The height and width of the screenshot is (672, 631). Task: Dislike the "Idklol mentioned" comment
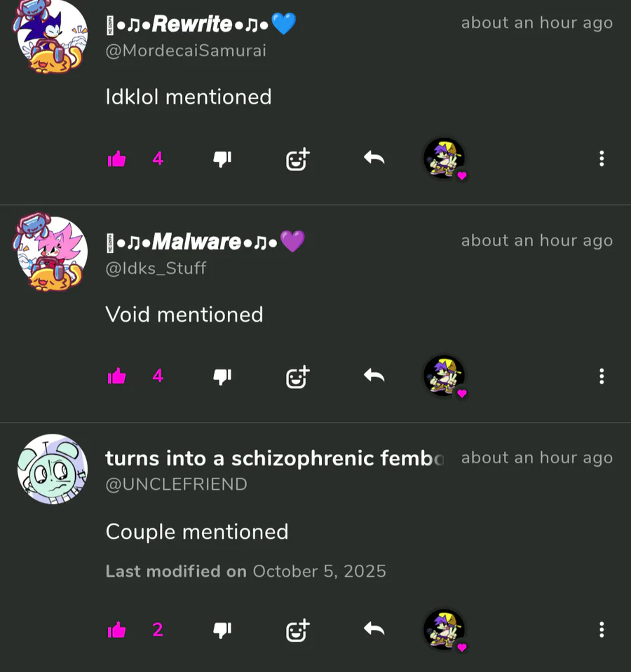(222, 160)
